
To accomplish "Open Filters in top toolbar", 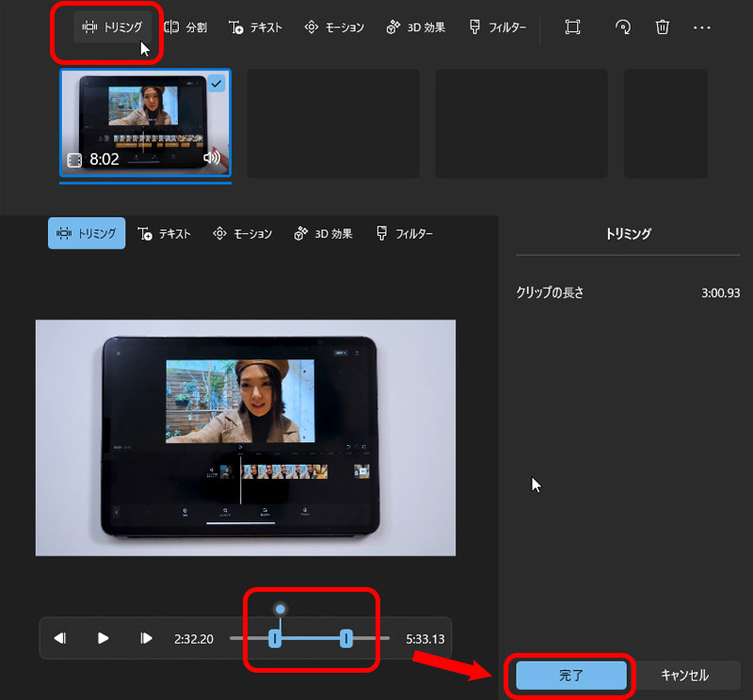I will click(496, 27).
